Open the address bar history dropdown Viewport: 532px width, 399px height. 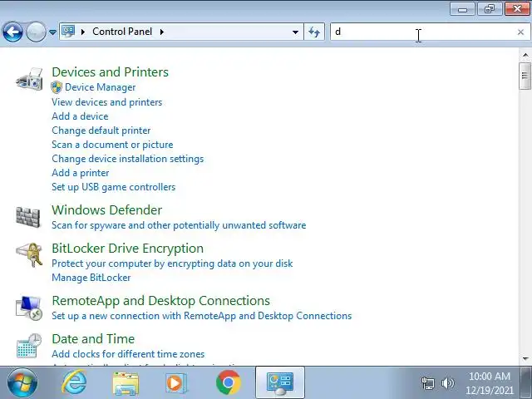click(296, 32)
